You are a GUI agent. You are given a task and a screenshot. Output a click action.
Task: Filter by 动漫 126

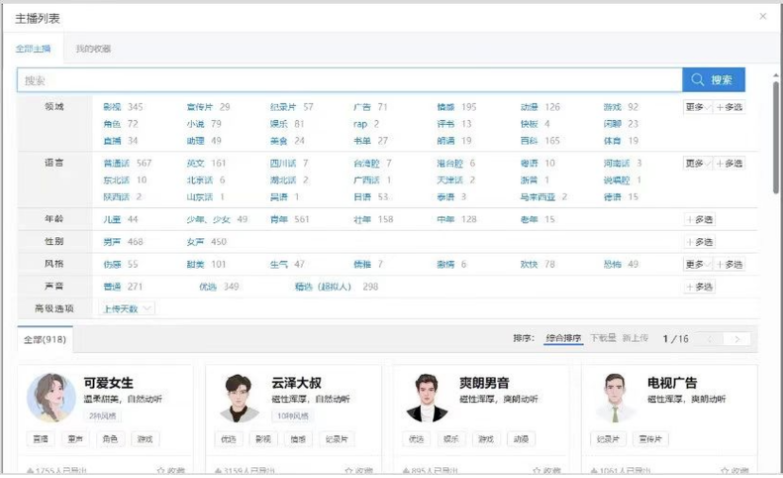[540, 107]
